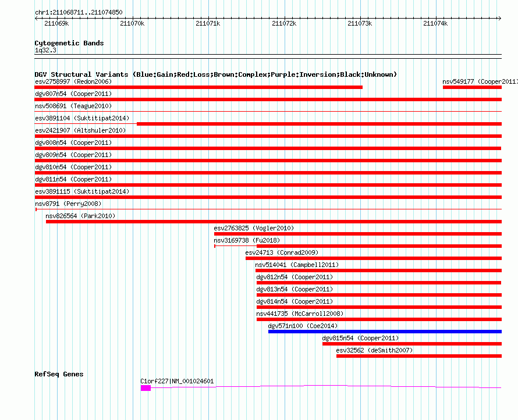Click the chr1:211068711..211074850 coordinates label

[79, 12]
